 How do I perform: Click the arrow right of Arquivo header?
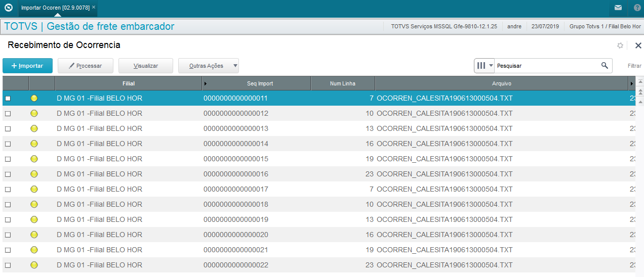(632, 83)
